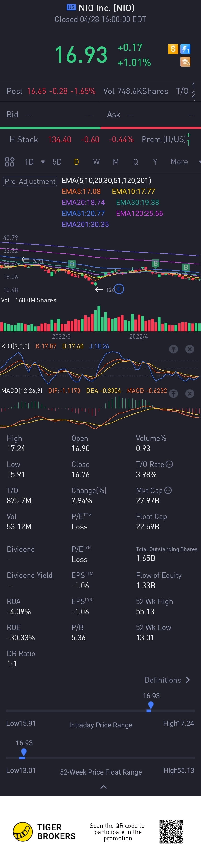The image size is (201, 868).
Task: Tap the EMA51:20.77 legend value
Action: pos(83,213)
